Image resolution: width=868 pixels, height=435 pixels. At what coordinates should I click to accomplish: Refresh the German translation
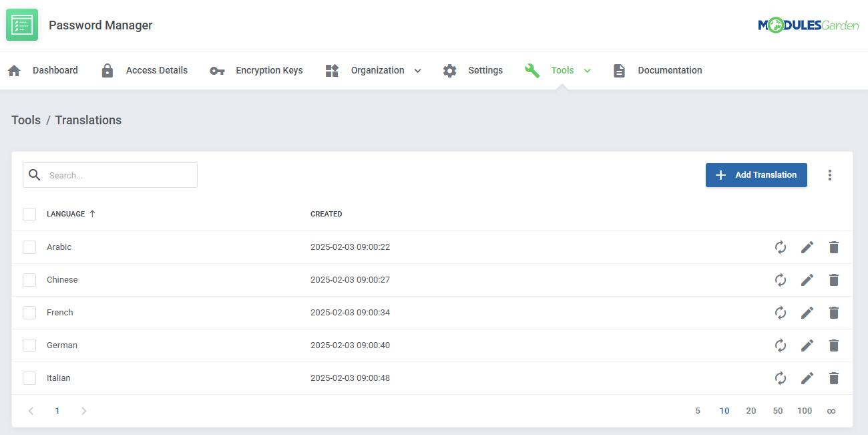coord(781,345)
